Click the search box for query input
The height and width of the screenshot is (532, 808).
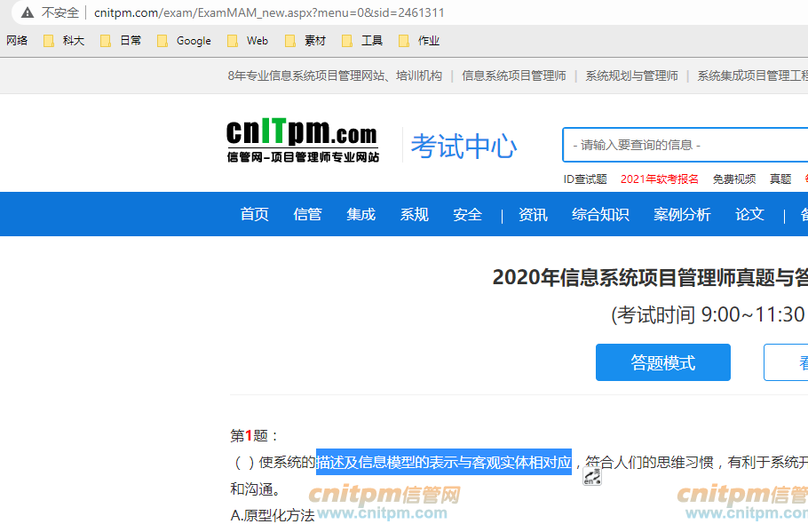[684, 145]
